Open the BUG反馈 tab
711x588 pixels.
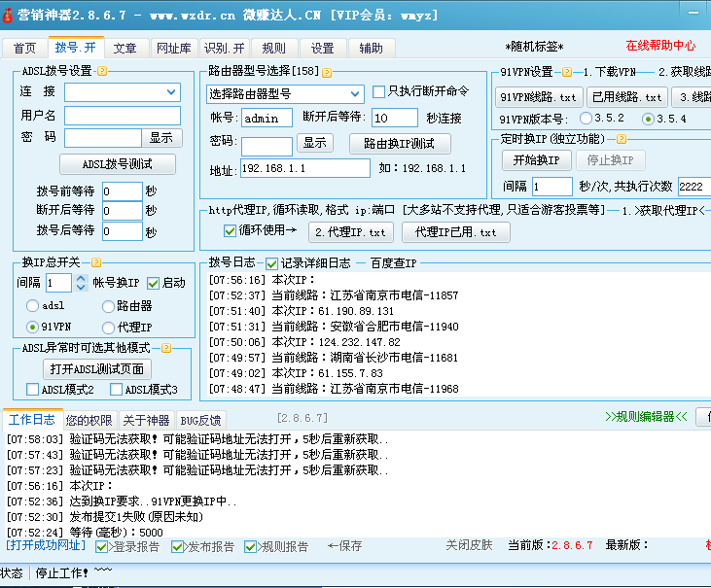[200, 421]
